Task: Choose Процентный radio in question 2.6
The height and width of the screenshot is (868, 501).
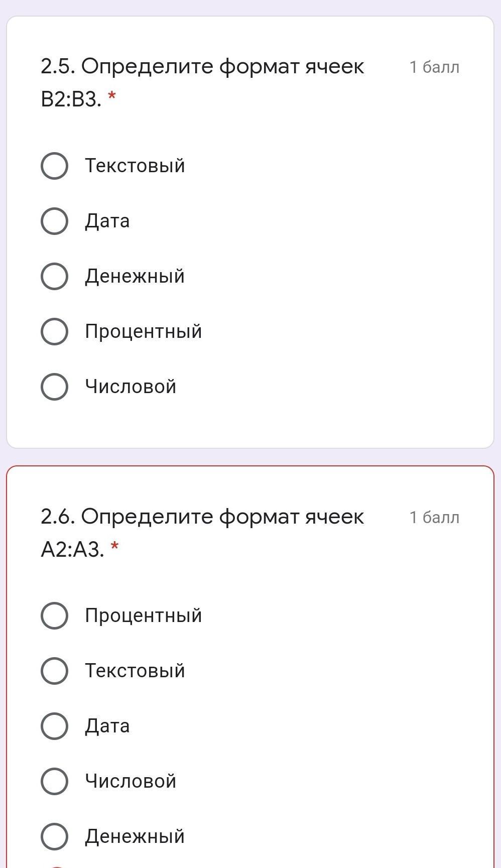Action: [x=54, y=615]
